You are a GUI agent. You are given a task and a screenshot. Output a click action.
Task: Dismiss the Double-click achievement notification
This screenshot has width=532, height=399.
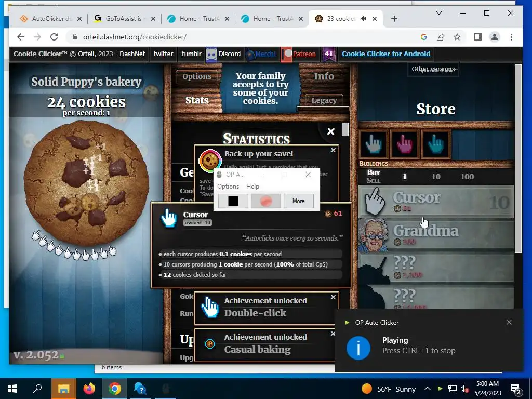[333, 297]
